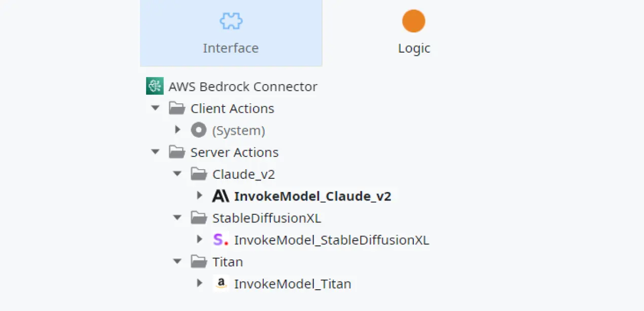644x311 pixels.
Task: Collapse the Client Actions folder
Action: click(x=155, y=107)
